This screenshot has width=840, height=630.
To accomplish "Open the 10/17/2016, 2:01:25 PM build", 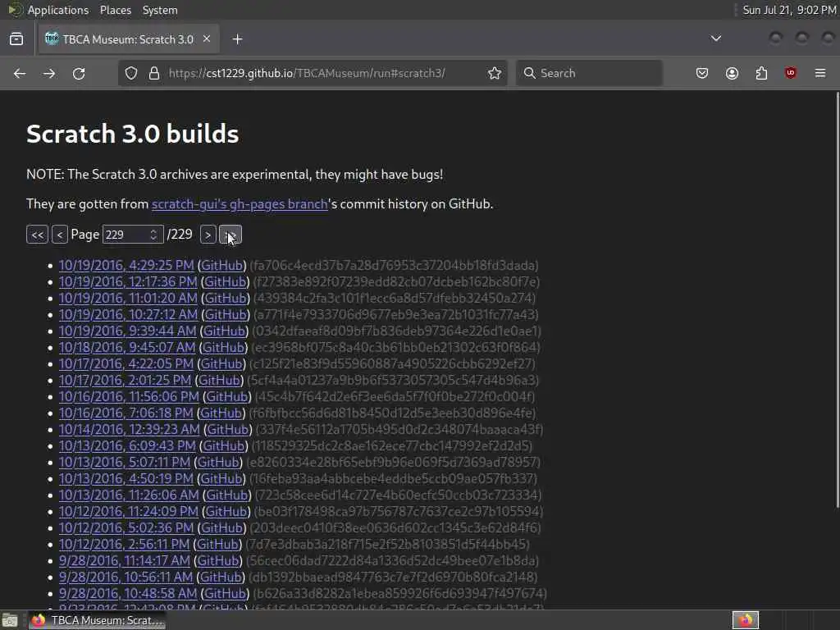I will point(125,381).
